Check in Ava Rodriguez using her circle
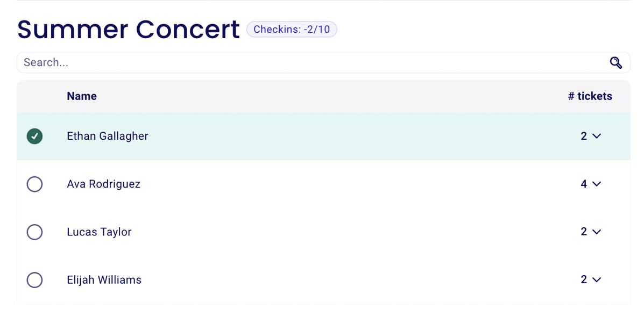644x316 pixels. coord(34,184)
